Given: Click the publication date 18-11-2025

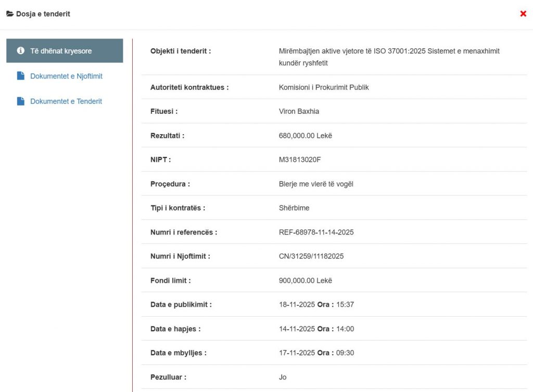Looking at the screenshot, I should point(297,305).
